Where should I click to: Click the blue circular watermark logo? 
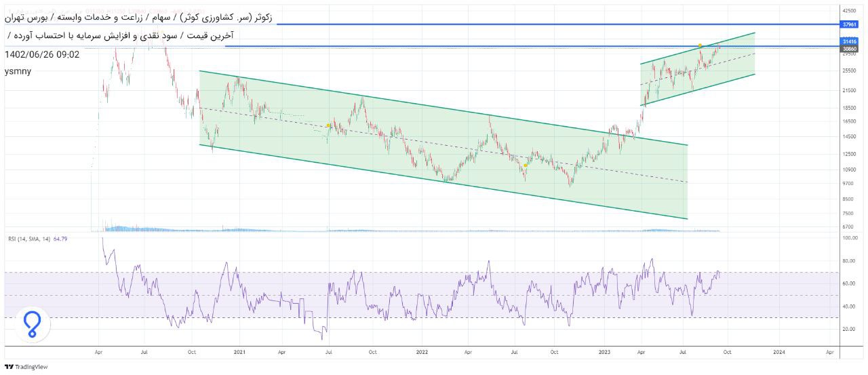(x=32, y=324)
